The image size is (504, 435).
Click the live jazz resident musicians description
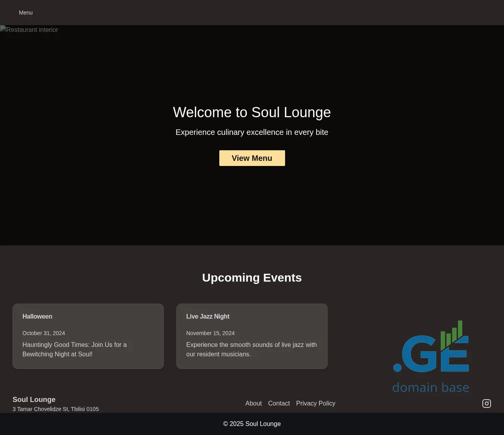[251, 349]
